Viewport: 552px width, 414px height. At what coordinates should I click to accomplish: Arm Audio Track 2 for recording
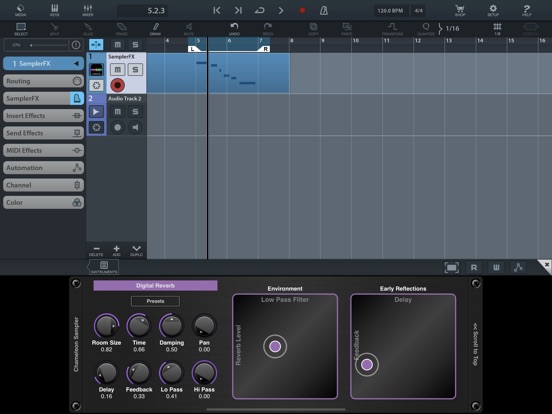[117, 127]
